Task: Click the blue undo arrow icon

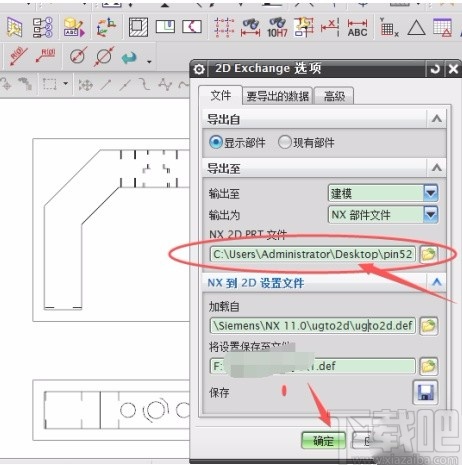Action: click(x=129, y=58)
